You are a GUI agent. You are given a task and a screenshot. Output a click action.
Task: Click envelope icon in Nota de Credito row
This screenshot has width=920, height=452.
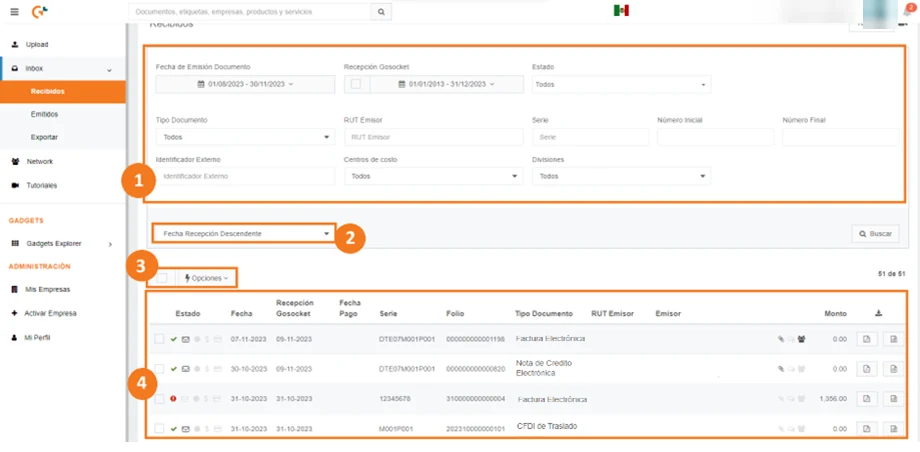click(185, 369)
